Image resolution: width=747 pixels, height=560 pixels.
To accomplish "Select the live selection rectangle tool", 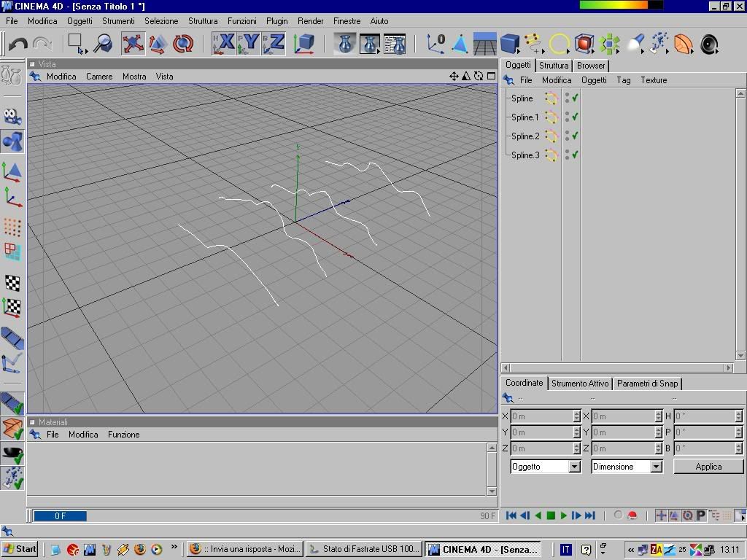I will tap(77, 44).
